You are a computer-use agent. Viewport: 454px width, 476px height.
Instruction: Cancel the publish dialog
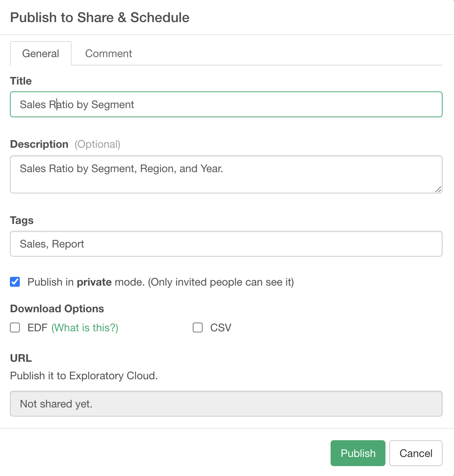pos(416,453)
